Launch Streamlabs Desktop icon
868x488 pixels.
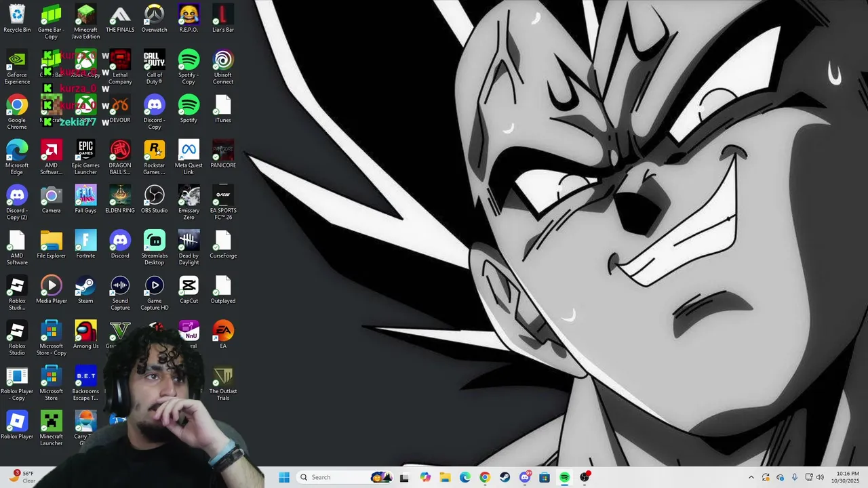coord(155,247)
